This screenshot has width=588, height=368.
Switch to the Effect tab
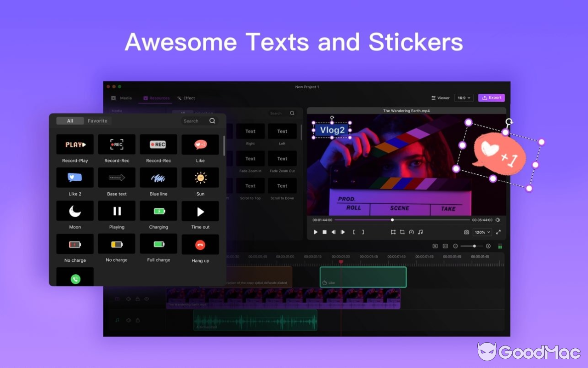pos(186,98)
